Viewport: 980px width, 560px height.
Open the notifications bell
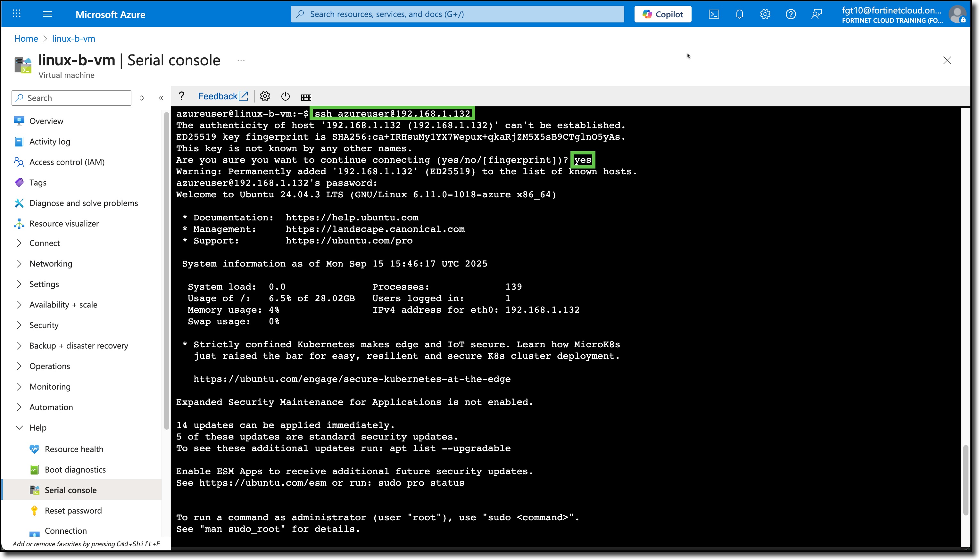739,14
